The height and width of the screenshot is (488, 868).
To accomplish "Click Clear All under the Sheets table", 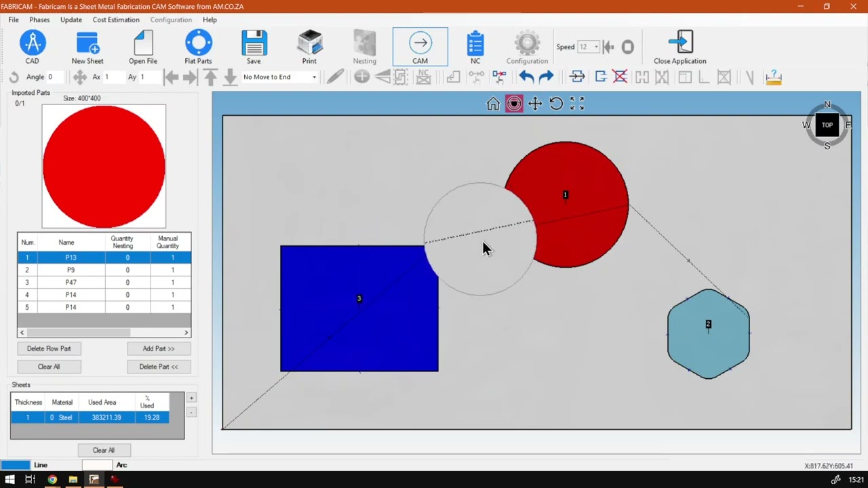I will pos(104,450).
